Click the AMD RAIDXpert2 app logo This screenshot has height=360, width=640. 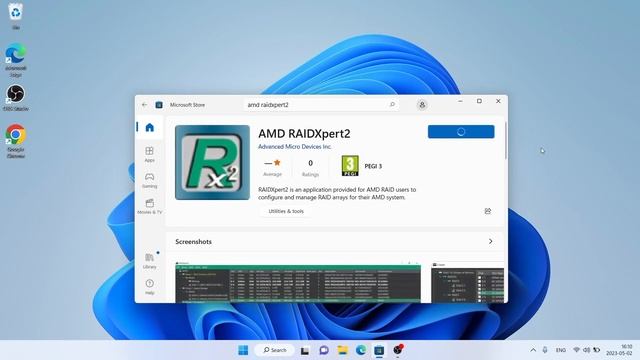coord(212,162)
